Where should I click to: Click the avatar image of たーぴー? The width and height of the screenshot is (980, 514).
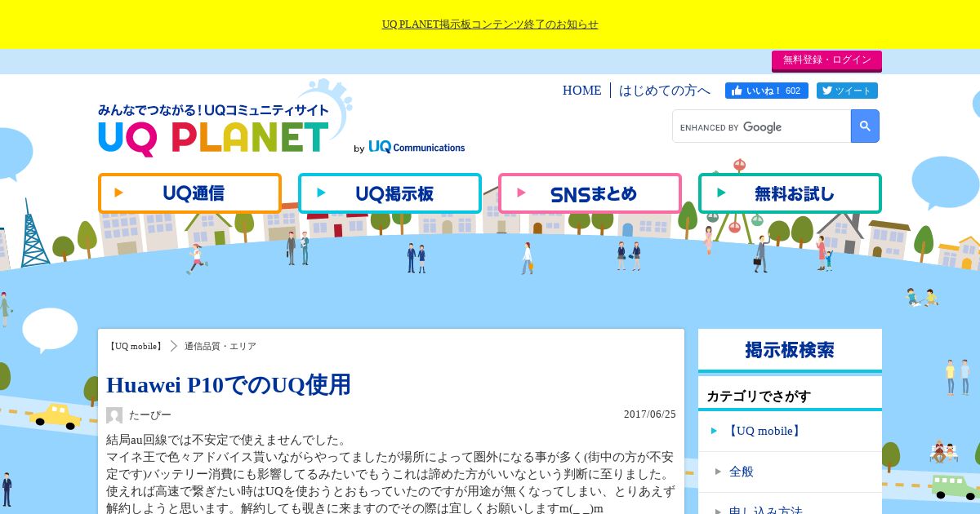(114, 415)
